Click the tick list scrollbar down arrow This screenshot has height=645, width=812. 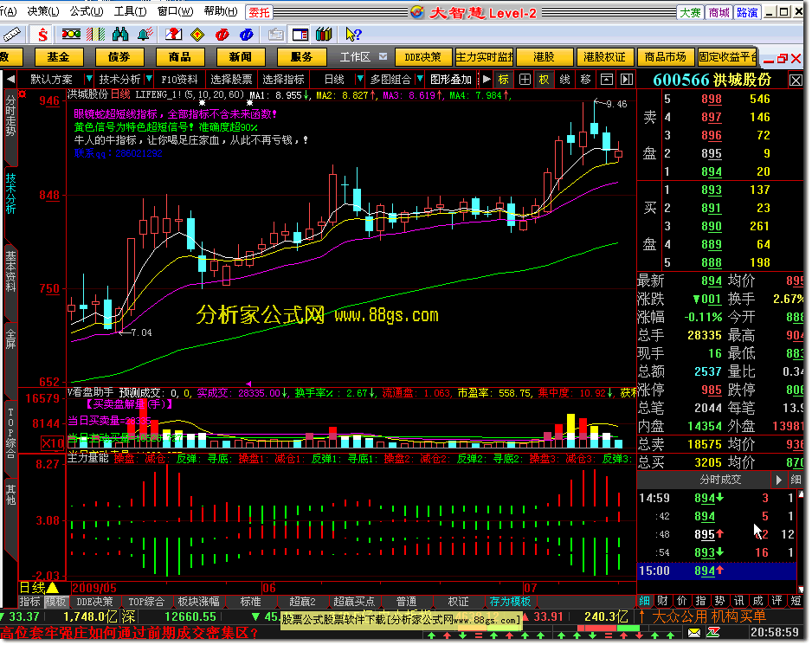pos(802,590)
